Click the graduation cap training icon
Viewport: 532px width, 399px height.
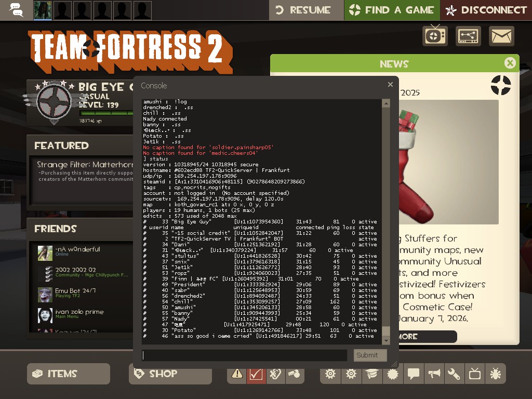[x=372, y=374]
